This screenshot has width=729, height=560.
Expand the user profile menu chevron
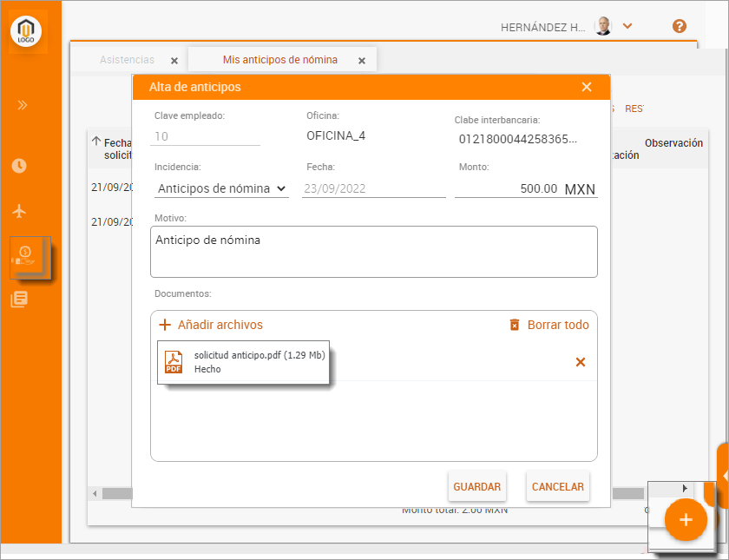627,26
